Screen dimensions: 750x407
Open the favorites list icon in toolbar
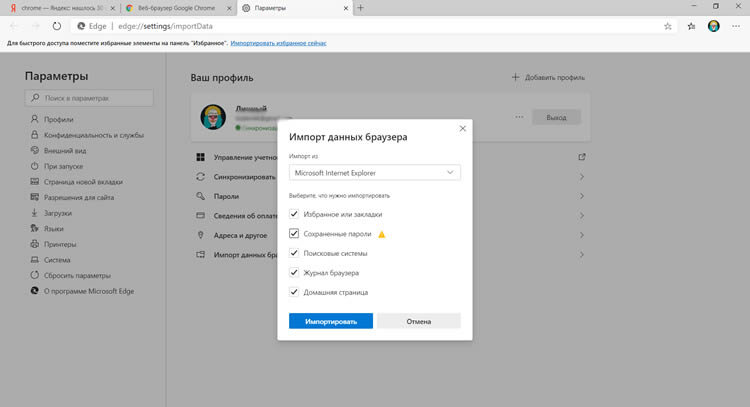(x=691, y=26)
